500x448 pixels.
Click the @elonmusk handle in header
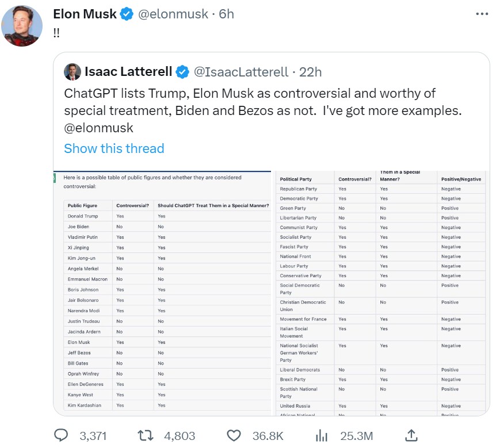click(173, 14)
